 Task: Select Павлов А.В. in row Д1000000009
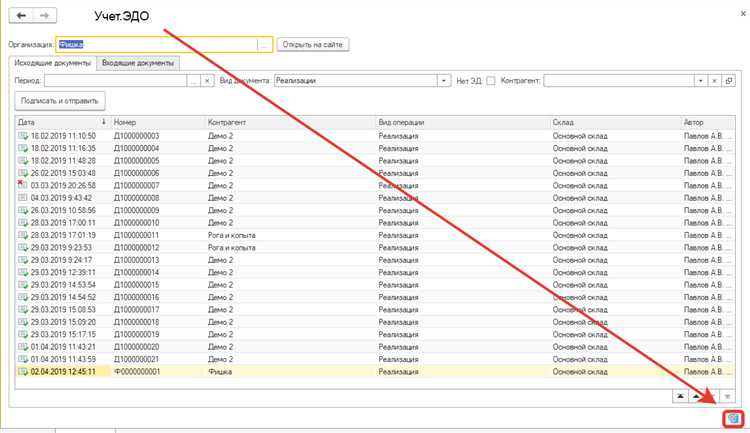(704, 211)
